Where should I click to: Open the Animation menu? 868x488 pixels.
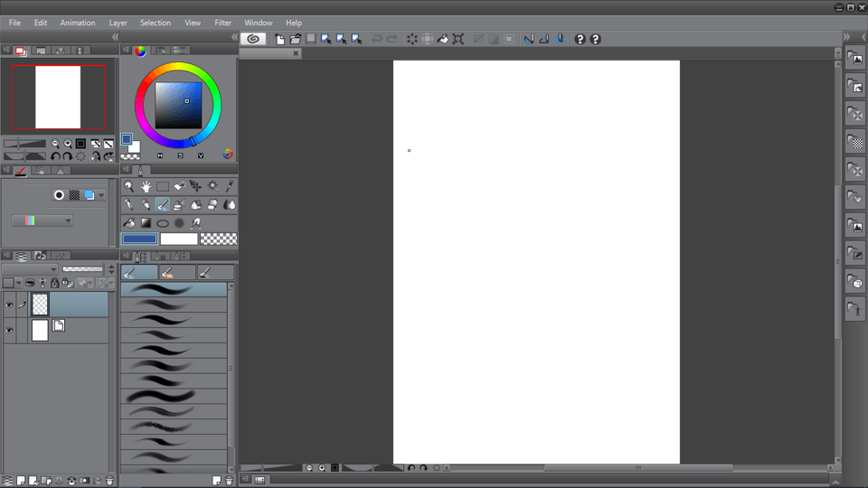point(78,23)
